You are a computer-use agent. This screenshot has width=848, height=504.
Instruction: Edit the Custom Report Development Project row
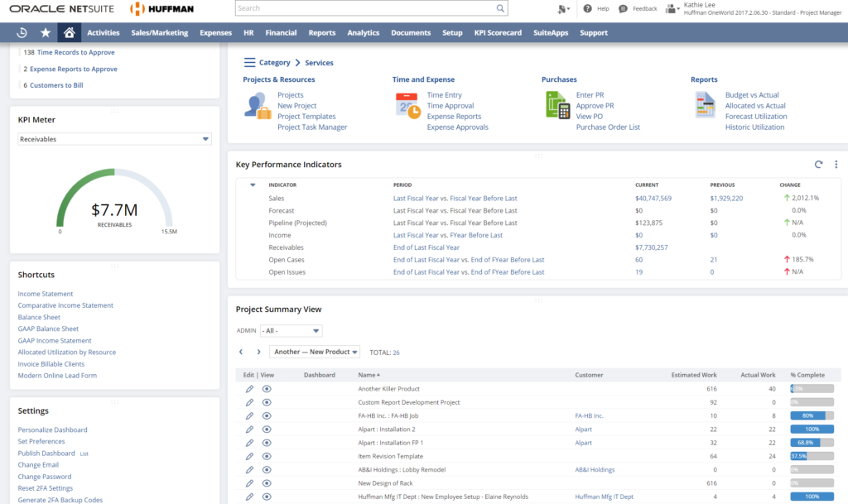coord(249,402)
